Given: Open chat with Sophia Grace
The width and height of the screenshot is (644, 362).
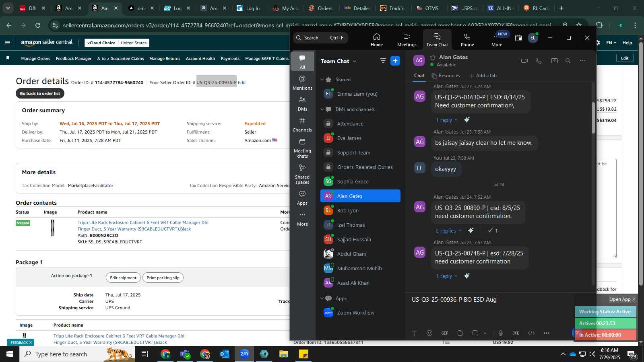Looking at the screenshot, I should pos(360,181).
